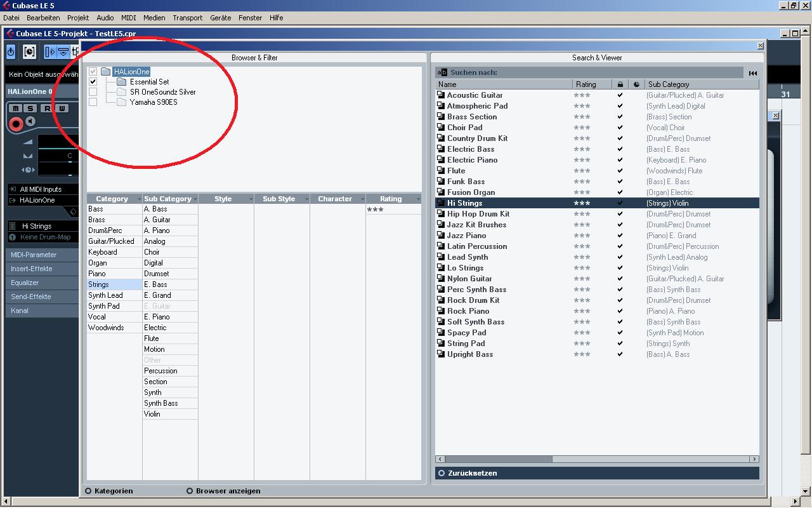Enable the Read automation 'R' button
812x508 pixels.
[47, 109]
